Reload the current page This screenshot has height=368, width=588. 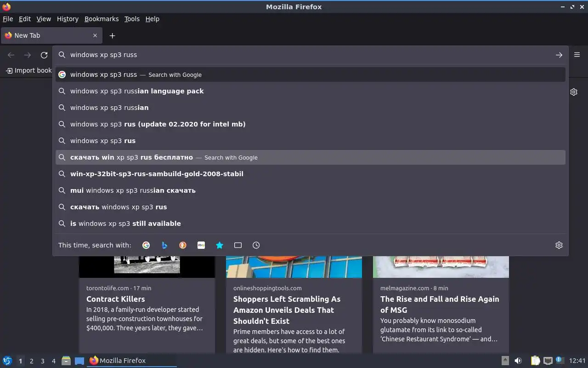[x=44, y=55]
